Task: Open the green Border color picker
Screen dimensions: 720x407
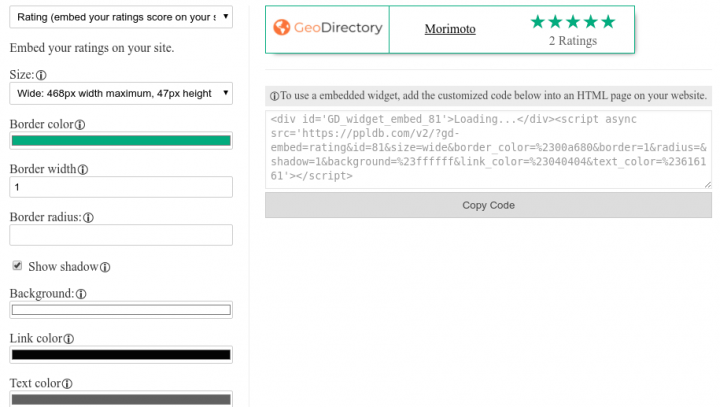Action: (121, 141)
